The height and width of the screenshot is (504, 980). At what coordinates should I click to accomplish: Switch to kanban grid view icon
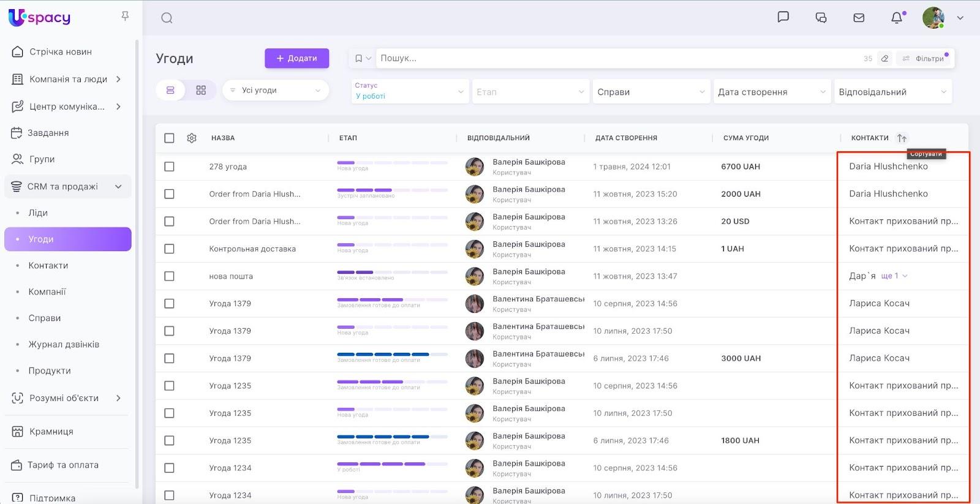tap(201, 90)
